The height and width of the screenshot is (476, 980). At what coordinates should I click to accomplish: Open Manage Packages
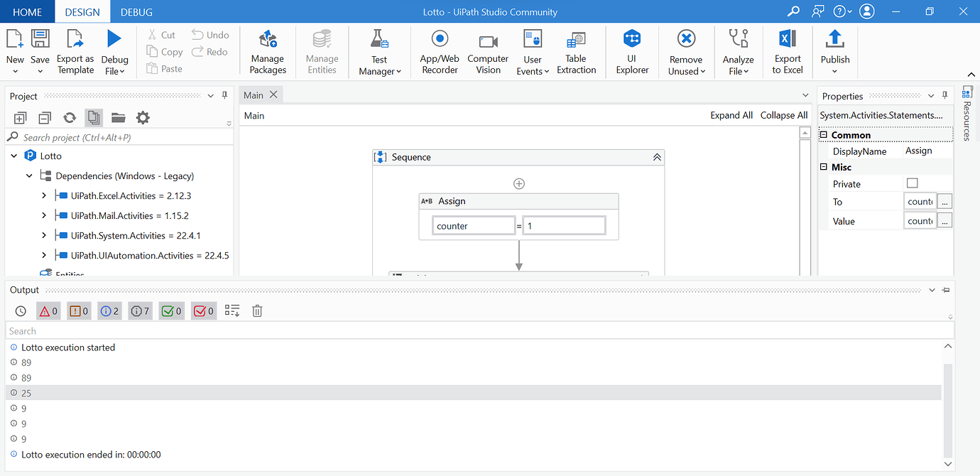coord(267,51)
